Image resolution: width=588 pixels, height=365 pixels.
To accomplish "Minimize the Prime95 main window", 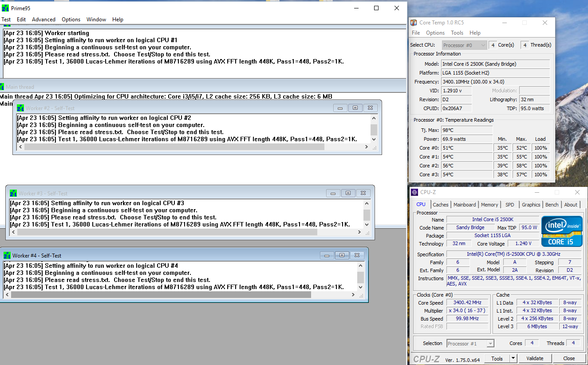I will pyautogui.click(x=356, y=8).
